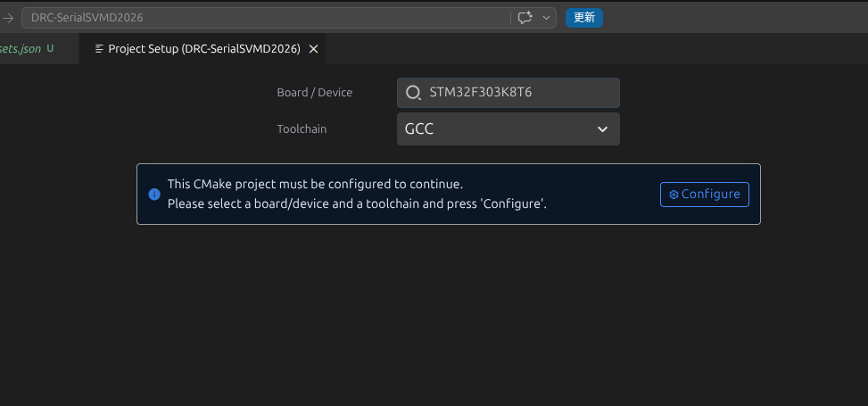Focus the Board / Device field showing STM32F303K8T6

pos(508,93)
